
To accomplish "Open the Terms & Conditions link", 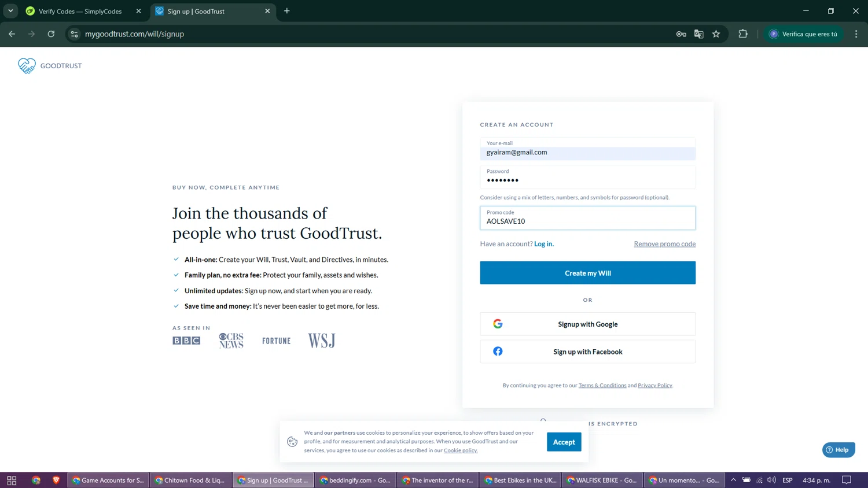I will click(x=602, y=386).
